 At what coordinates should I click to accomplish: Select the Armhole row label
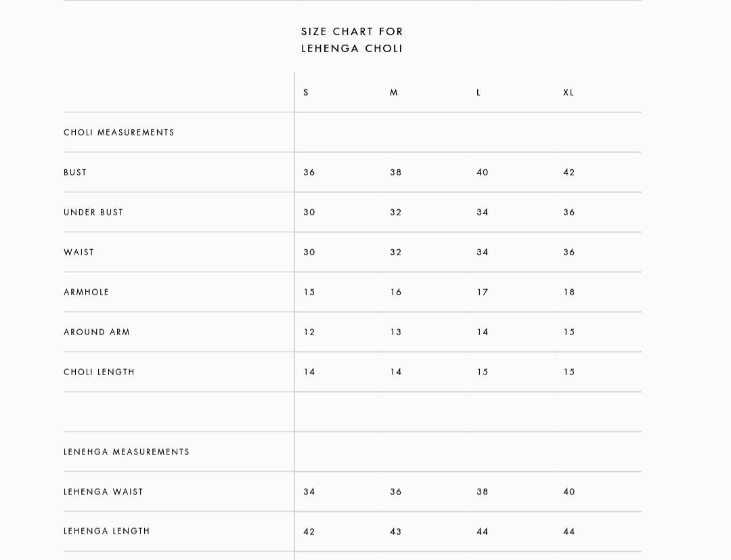point(86,293)
